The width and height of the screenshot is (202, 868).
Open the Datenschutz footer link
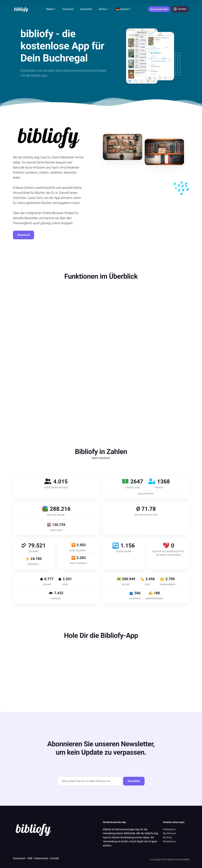(x=41, y=858)
